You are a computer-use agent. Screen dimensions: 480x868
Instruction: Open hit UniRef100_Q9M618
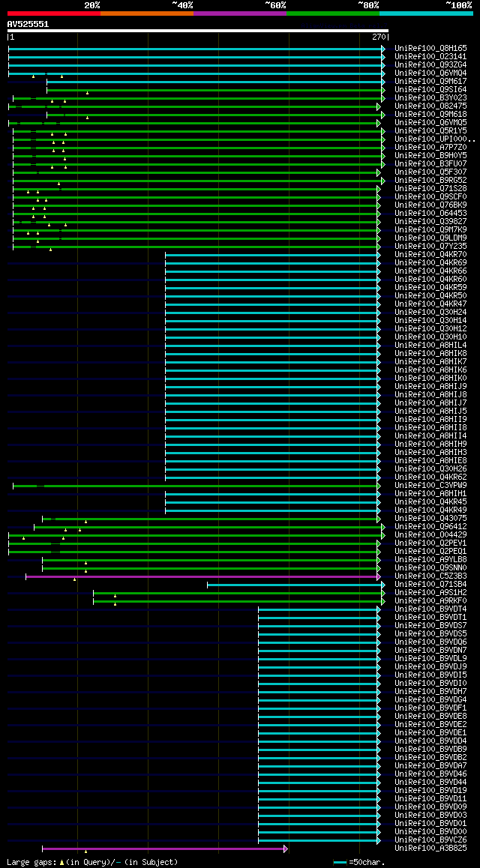point(430,115)
